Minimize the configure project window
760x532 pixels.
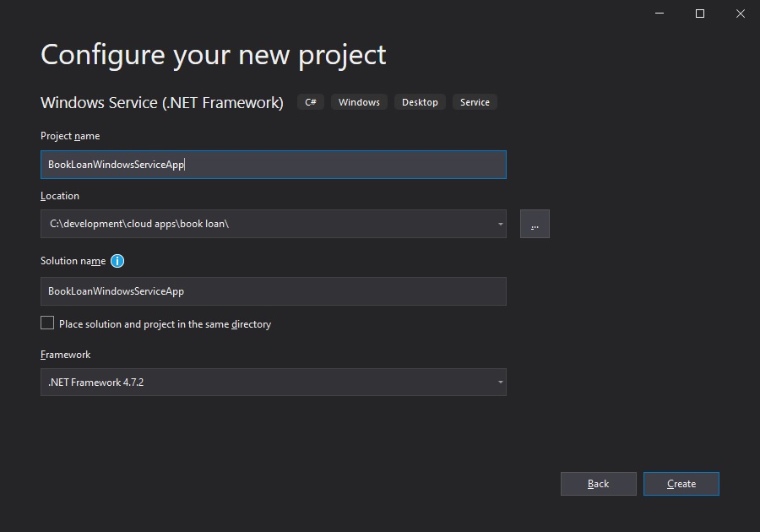point(660,14)
